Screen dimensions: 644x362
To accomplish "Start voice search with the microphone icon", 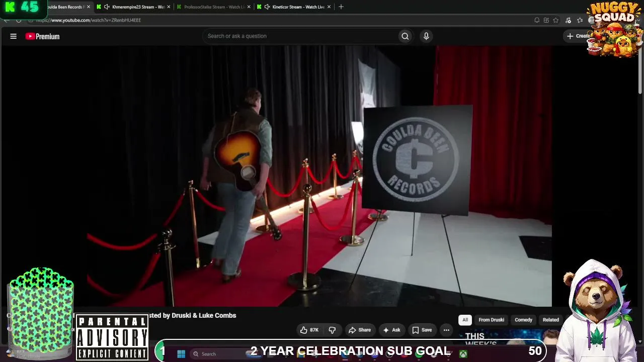I will click(x=426, y=36).
